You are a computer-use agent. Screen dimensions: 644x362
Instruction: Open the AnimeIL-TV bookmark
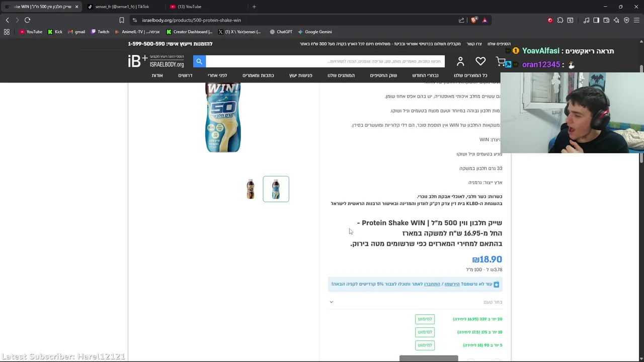[x=137, y=32]
